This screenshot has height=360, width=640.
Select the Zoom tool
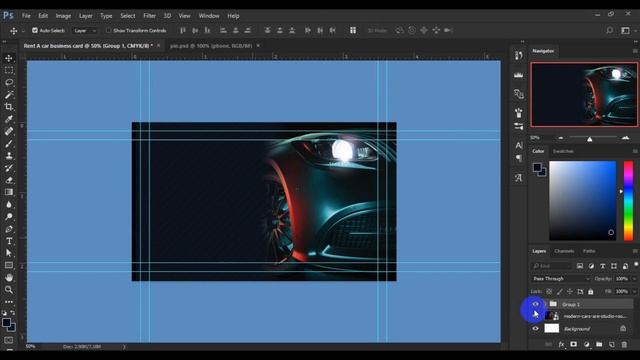click(x=9, y=290)
